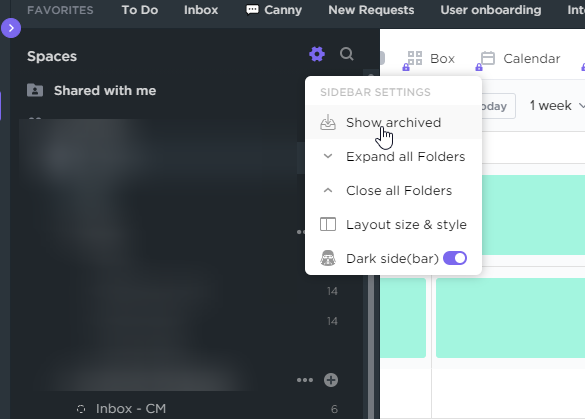Click the Spaces heading
Viewport: 585px width, 419px height.
click(52, 56)
